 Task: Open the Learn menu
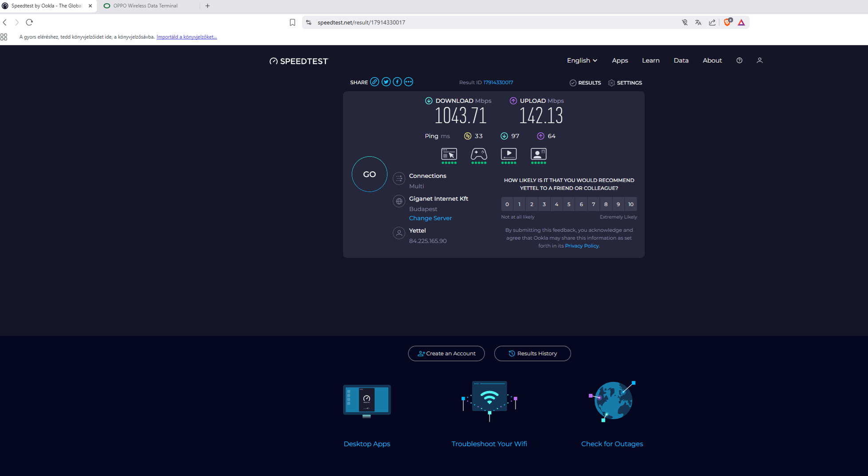pyautogui.click(x=651, y=60)
